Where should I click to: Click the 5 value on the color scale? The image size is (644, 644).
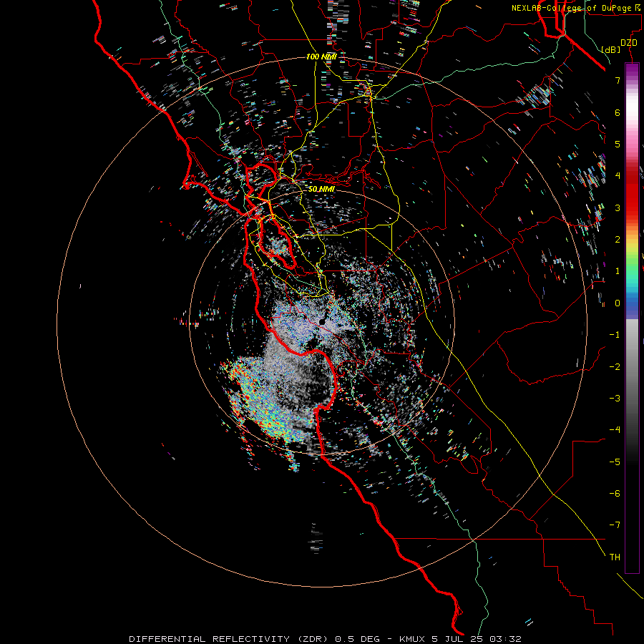(x=618, y=144)
